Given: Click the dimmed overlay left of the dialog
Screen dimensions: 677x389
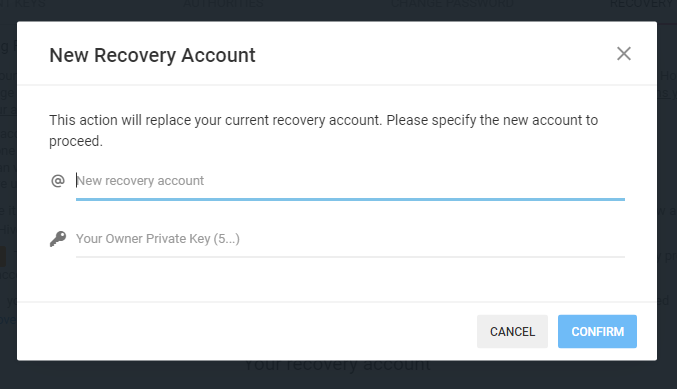Looking at the screenshot, I should tap(8, 194).
